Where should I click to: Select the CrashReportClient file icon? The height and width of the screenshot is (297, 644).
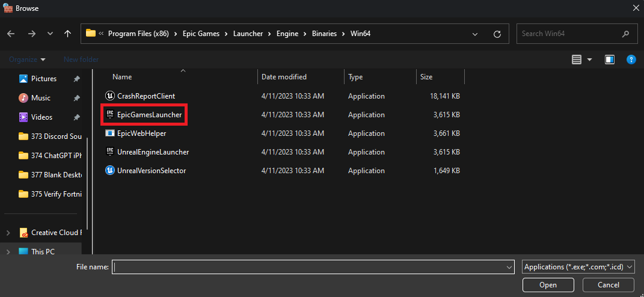pos(110,96)
